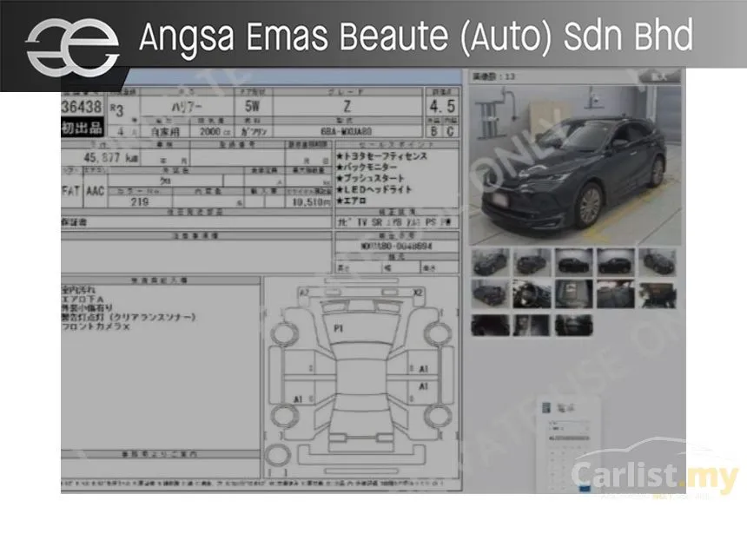This screenshot has height=560, width=747.
Task: Click model name 'ハリアー' cell
Action: 187,107
